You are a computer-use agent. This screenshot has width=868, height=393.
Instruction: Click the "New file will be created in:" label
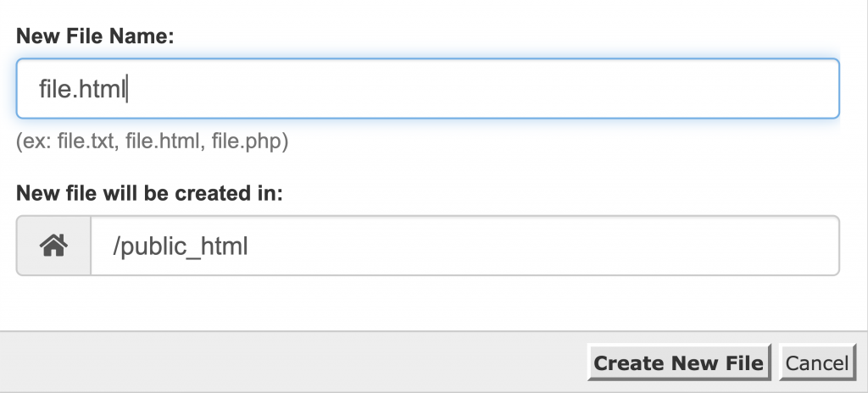click(x=149, y=193)
